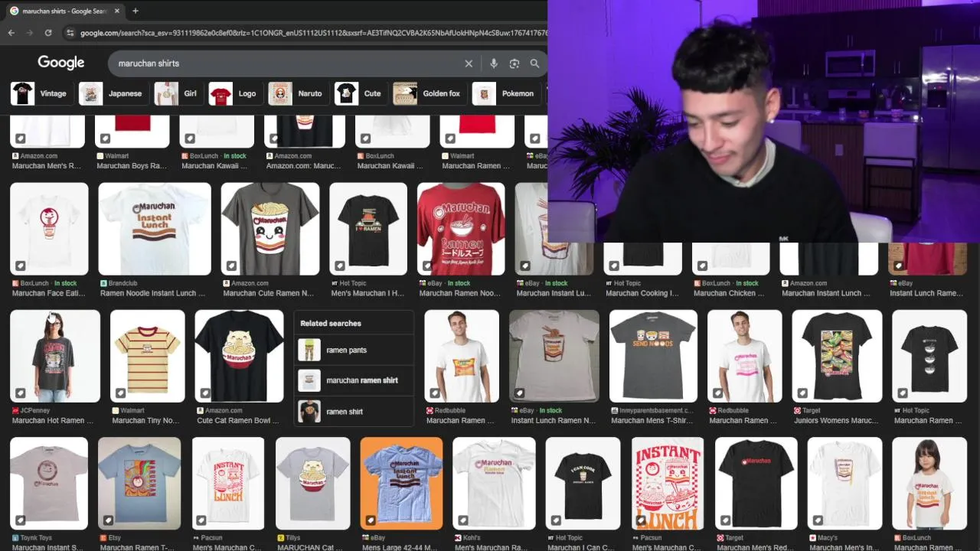Image resolution: width=980 pixels, height=551 pixels.
Task: Click the Google logo
Action: (61, 63)
